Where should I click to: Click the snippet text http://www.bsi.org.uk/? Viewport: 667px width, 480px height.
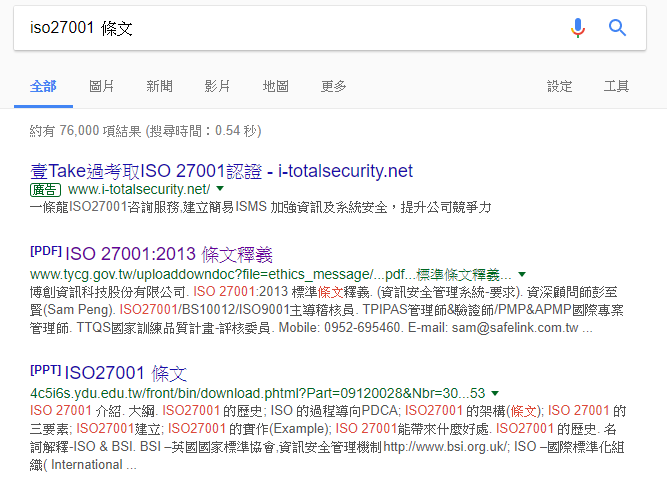tap(445, 447)
